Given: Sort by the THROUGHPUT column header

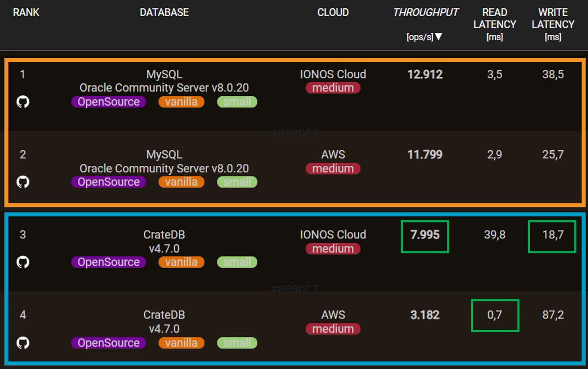Looking at the screenshot, I should tap(426, 13).
